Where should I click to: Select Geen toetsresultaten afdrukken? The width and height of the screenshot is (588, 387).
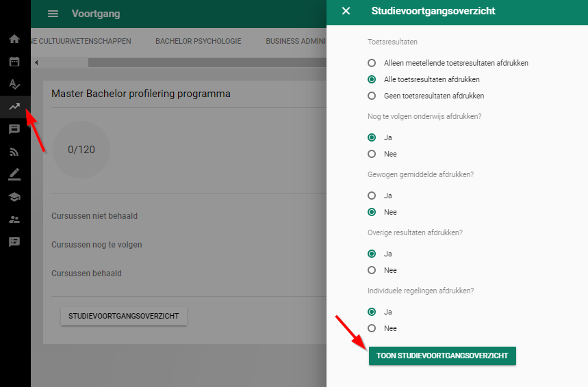(x=426, y=96)
